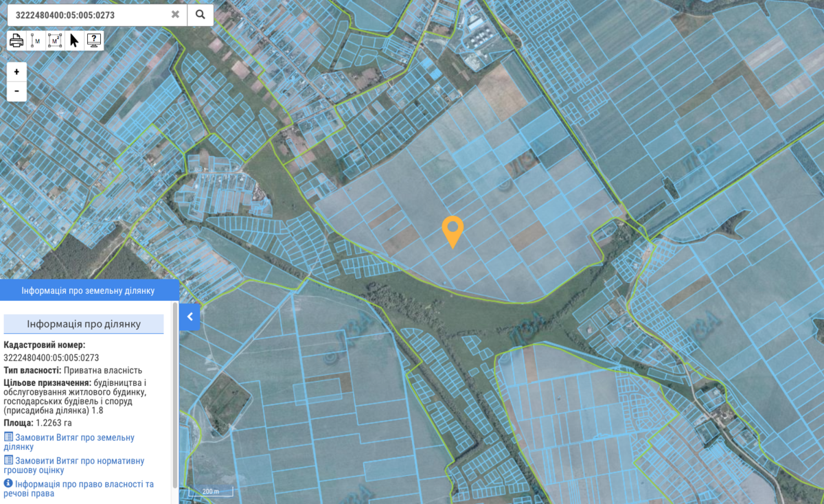824x504 pixels.
Task: Click the magnifying glass search button
Action: [x=200, y=14]
